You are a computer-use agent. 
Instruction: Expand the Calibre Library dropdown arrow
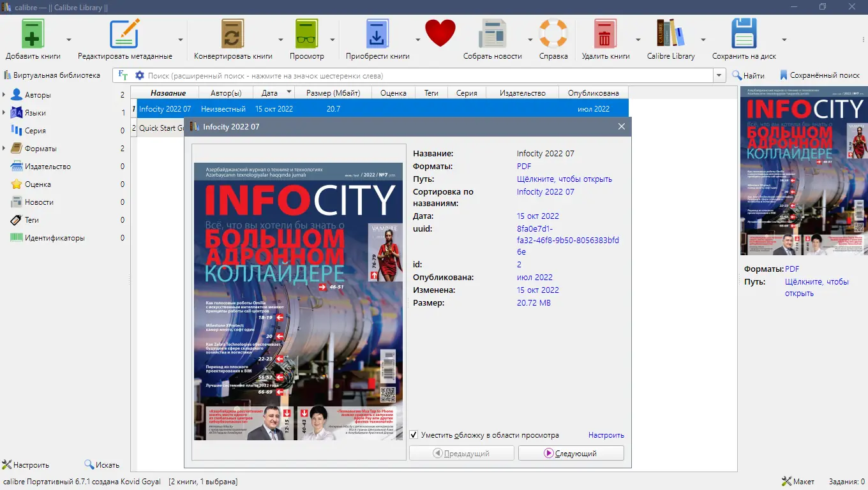(703, 40)
